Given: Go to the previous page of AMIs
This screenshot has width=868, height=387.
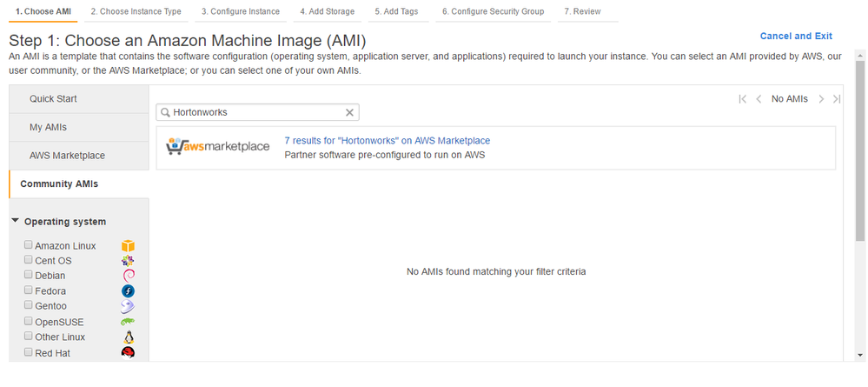Looking at the screenshot, I should pyautogui.click(x=759, y=99).
